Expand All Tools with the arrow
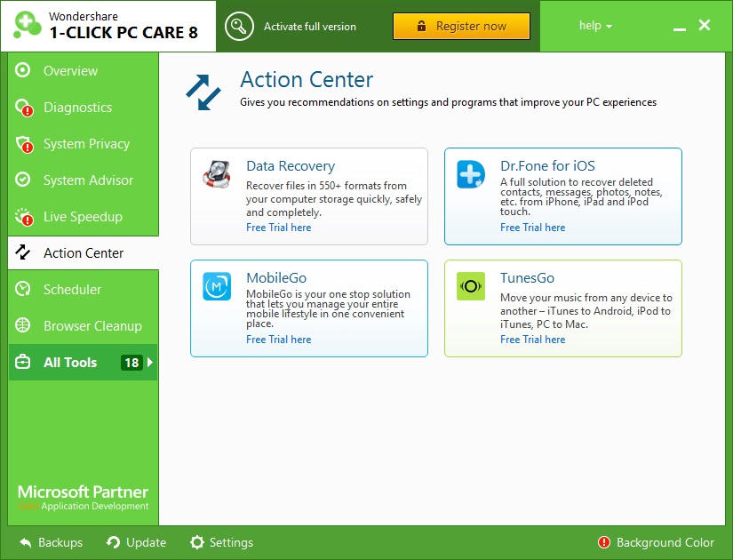733x560 pixels. (x=149, y=362)
